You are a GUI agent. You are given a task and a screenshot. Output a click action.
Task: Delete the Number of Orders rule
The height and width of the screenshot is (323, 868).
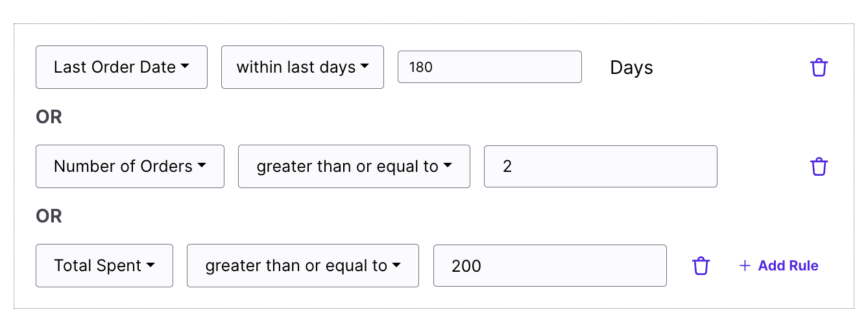(x=819, y=167)
